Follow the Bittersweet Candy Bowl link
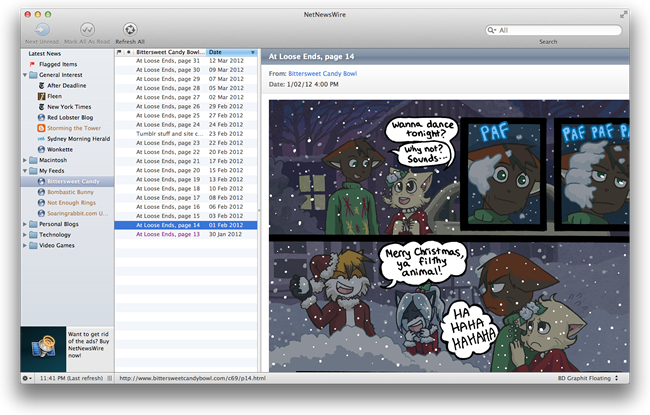Screen dimensions: 650x415 coord(323,73)
